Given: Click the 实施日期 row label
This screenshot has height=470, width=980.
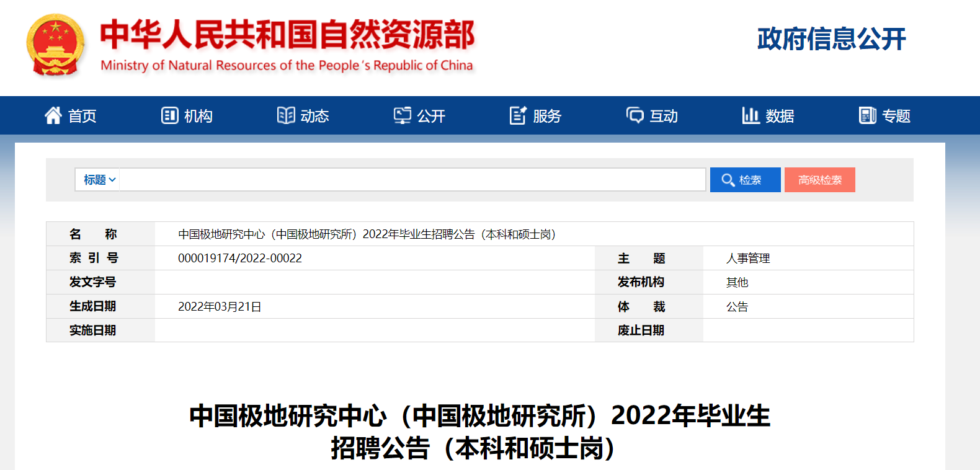Looking at the screenshot, I should (x=93, y=330).
